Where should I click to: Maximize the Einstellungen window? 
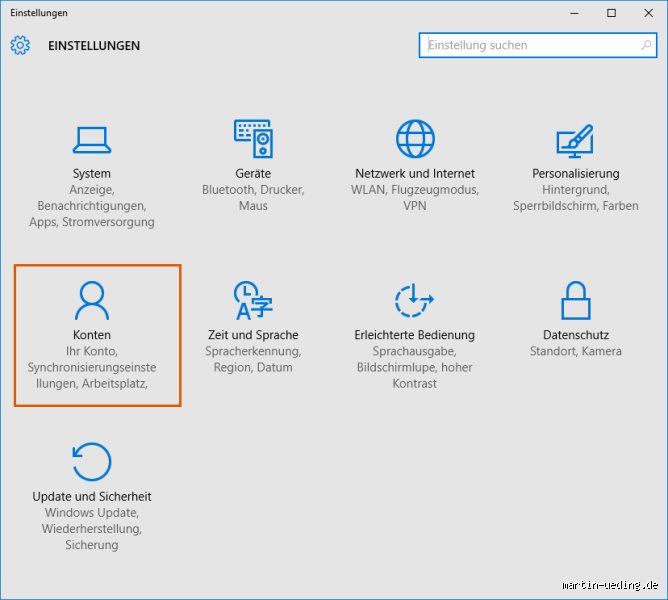611,13
